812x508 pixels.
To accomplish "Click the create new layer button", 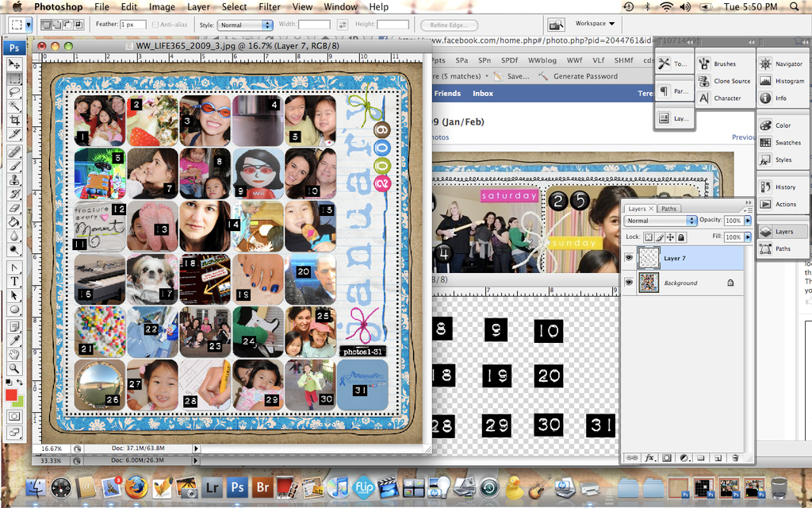I will [718, 458].
